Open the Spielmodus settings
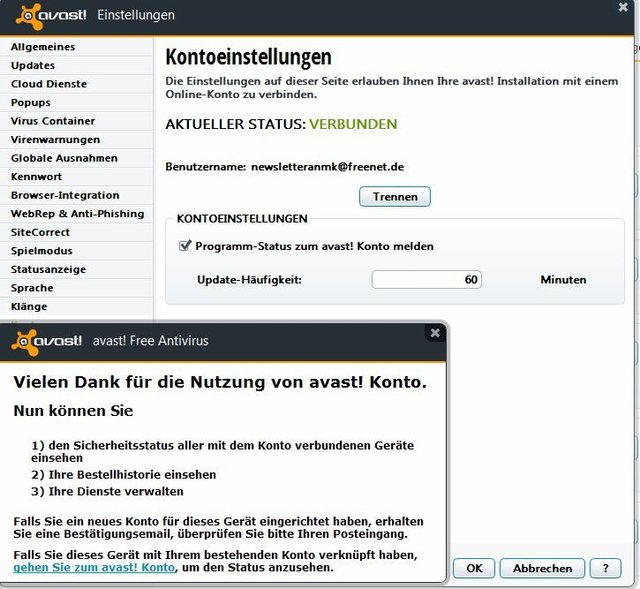This screenshot has width=640, height=589. pos(76,251)
